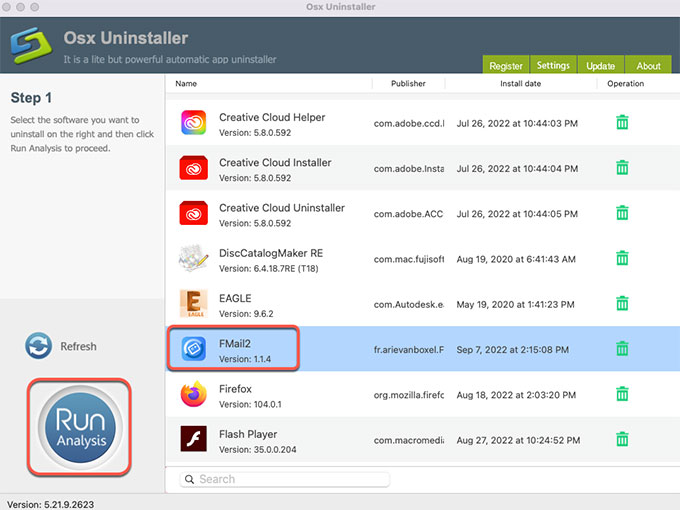Open the Register tab
The width and height of the screenshot is (680, 510).
point(506,65)
